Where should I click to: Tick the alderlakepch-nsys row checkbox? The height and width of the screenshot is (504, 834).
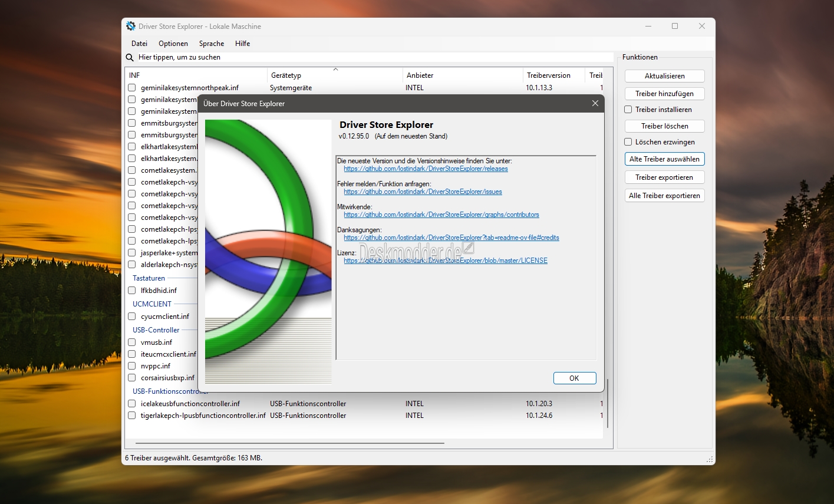point(132,265)
